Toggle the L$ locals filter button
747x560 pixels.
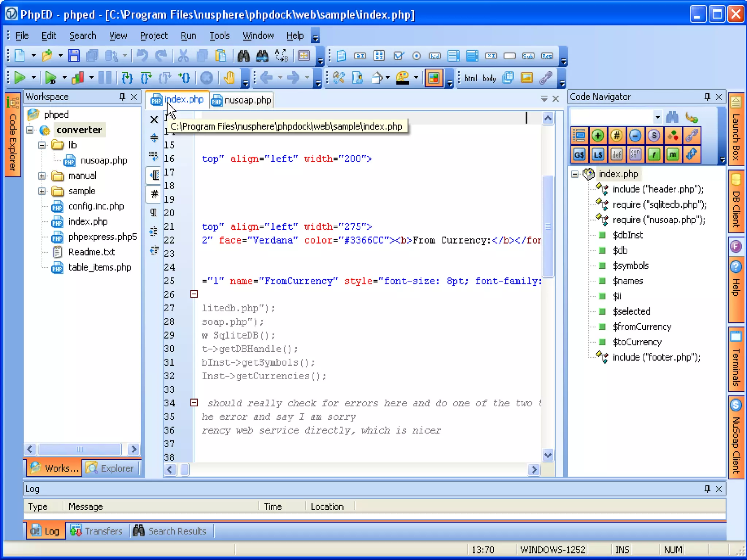click(x=597, y=155)
